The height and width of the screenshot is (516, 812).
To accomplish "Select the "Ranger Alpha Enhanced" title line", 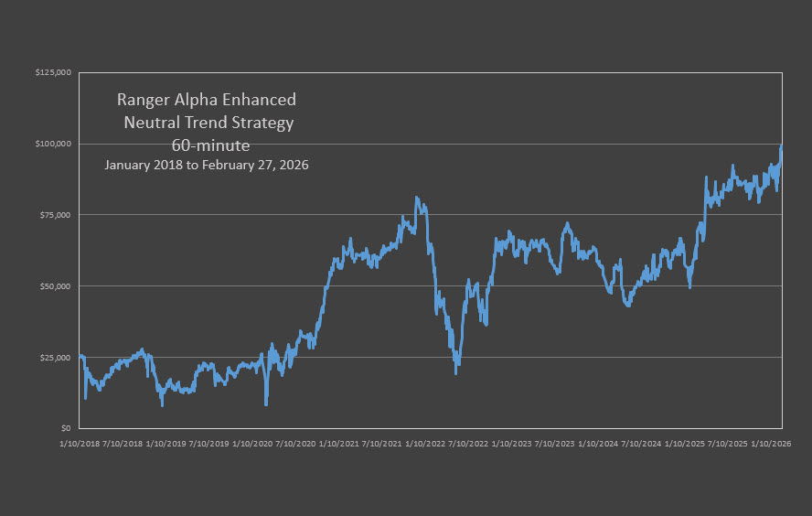I will (x=206, y=100).
